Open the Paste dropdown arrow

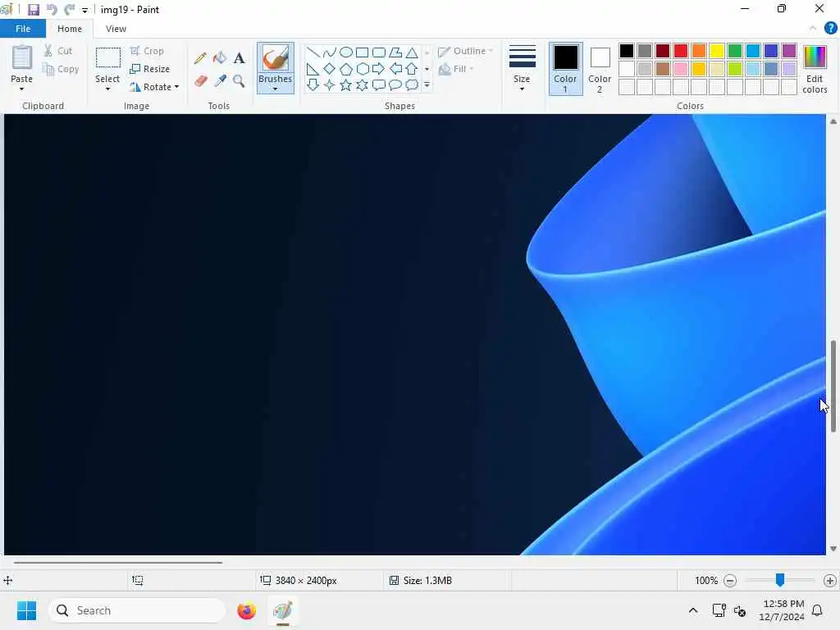click(21, 89)
